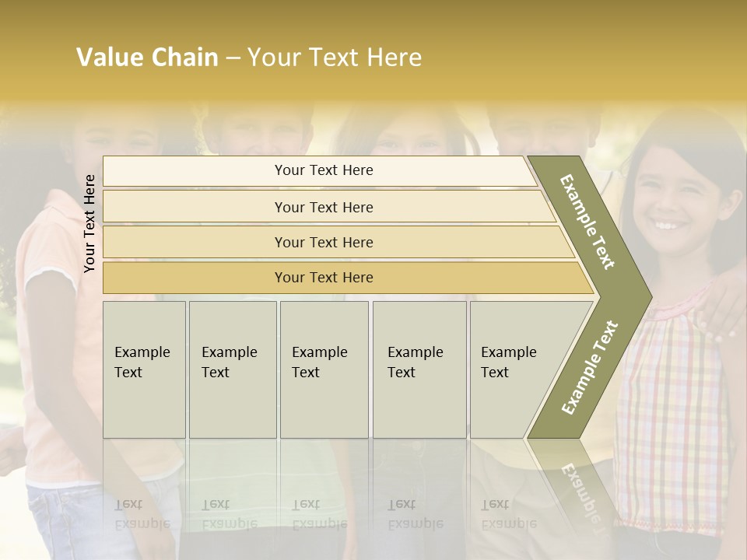The height and width of the screenshot is (560, 747).
Task: Click the bold "Value Chain" title text
Action: pos(147,58)
